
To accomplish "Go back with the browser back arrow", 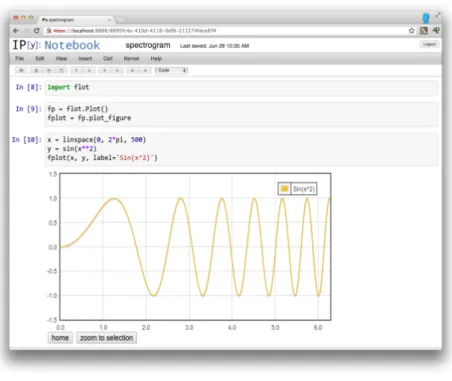I will tap(16, 31).
